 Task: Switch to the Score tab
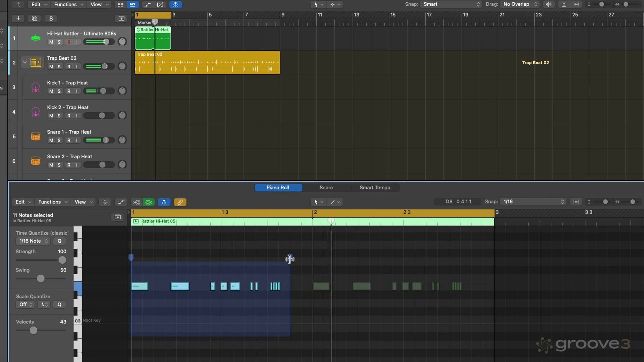[326, 188]
